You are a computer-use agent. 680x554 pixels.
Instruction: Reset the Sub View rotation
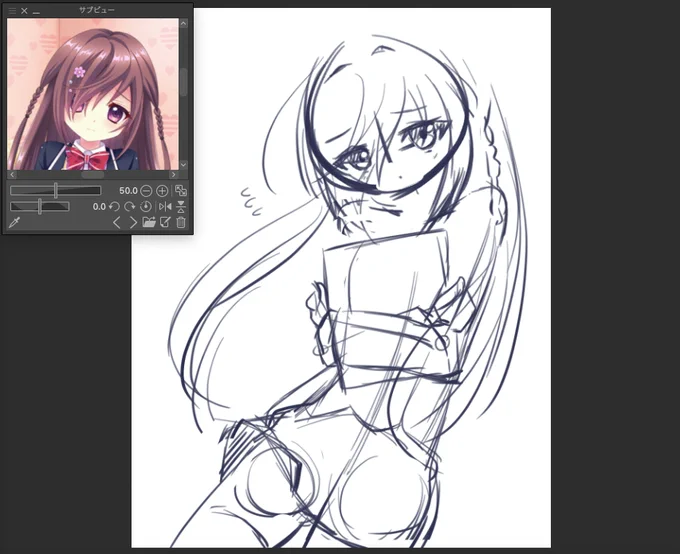tap(146, 207)
